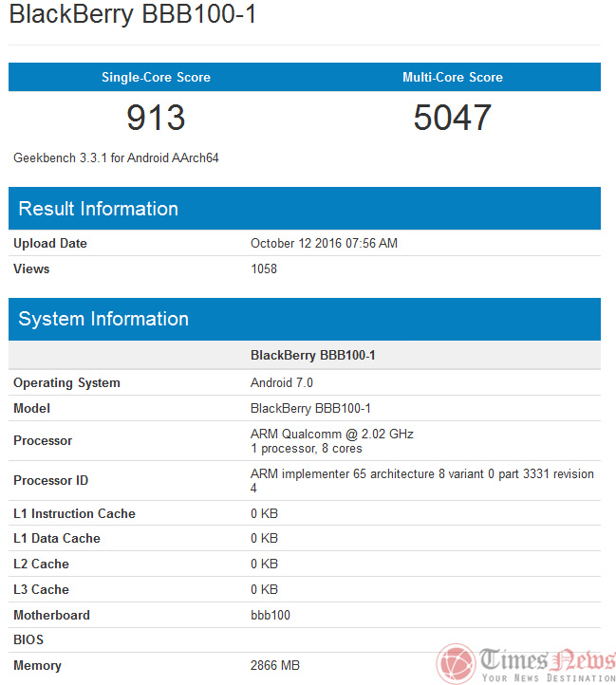Click the Processor ID row label
This screenshot has height=685, width=616.
50,481
